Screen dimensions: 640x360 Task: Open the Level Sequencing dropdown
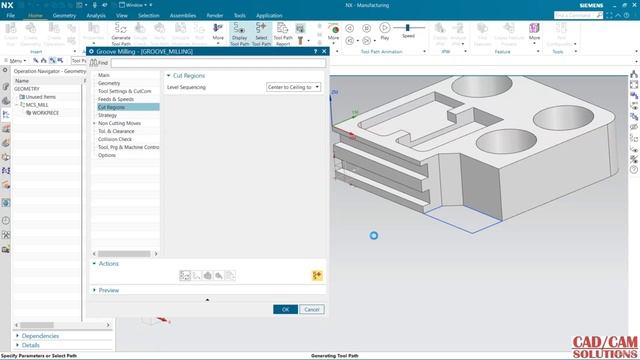click(x=293, y=87)
